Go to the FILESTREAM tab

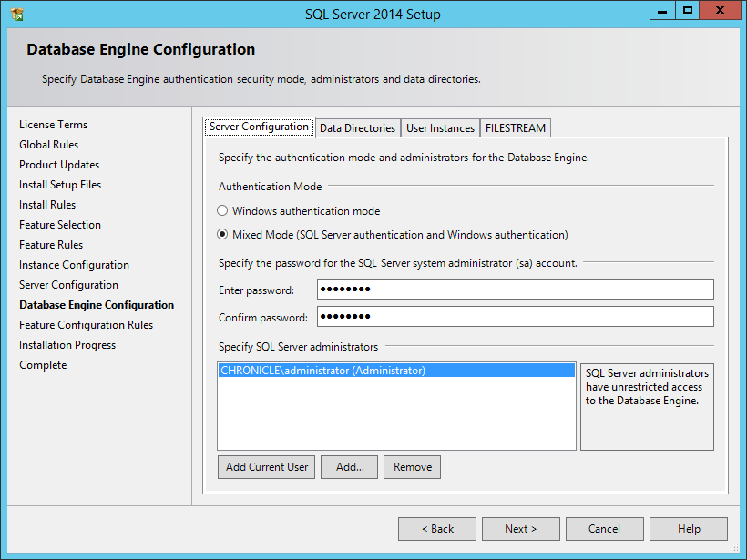tap(515, 128)
